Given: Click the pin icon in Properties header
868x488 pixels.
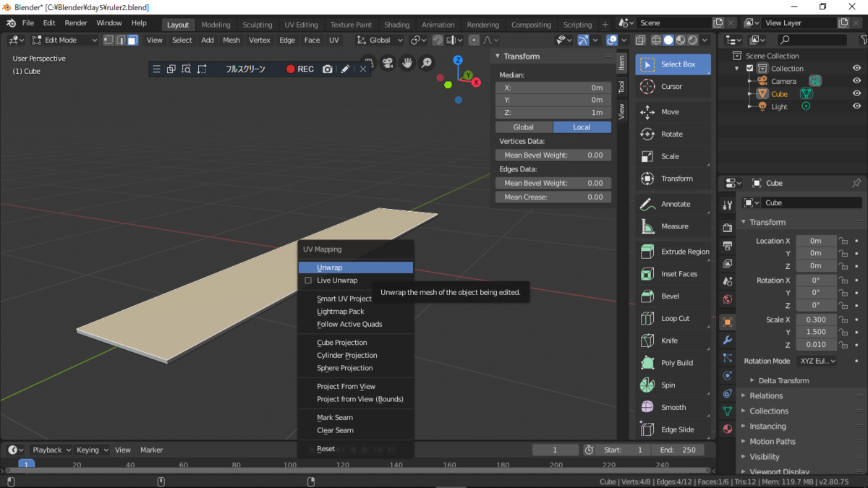Looking at the screenshot, I should coord(856,183).
